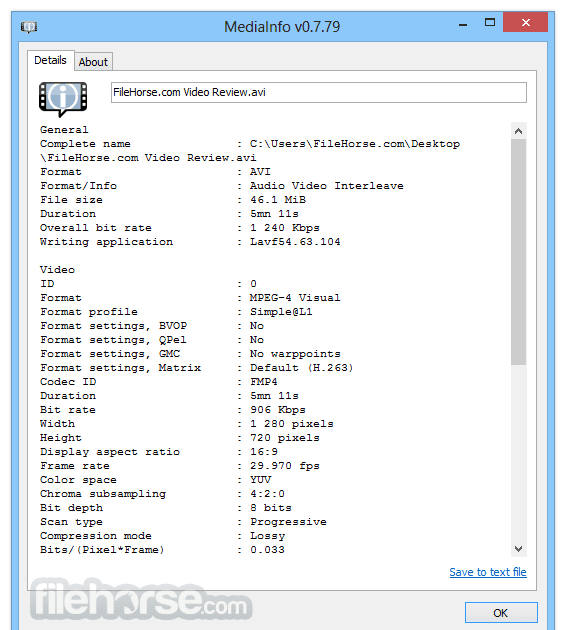Click the color space value YUV

260,480
